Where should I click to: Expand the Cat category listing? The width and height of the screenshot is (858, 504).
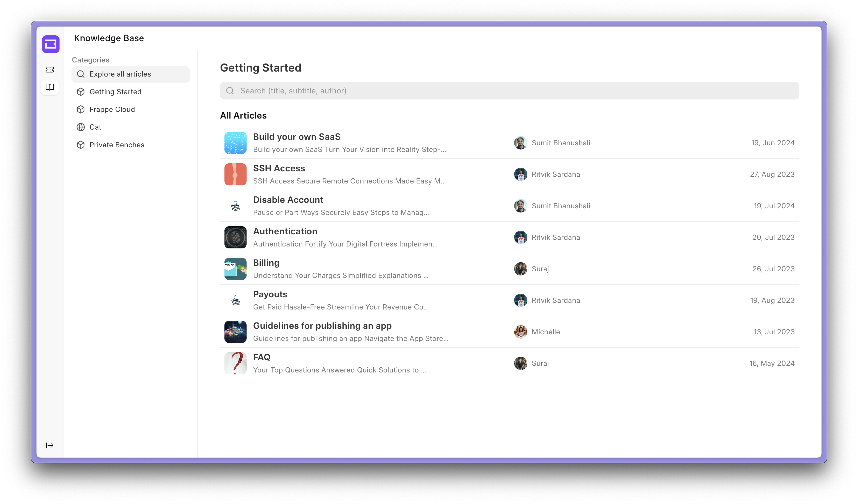[x=95, y=127]
